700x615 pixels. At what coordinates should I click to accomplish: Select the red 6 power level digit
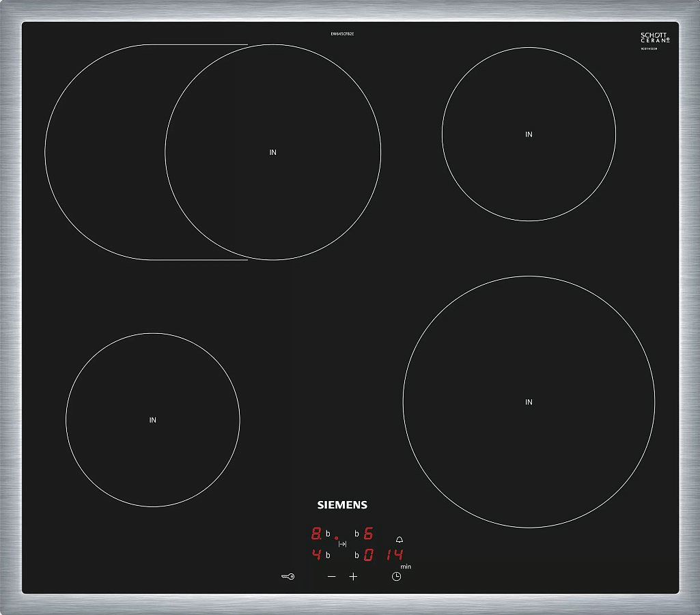[368, 534]
